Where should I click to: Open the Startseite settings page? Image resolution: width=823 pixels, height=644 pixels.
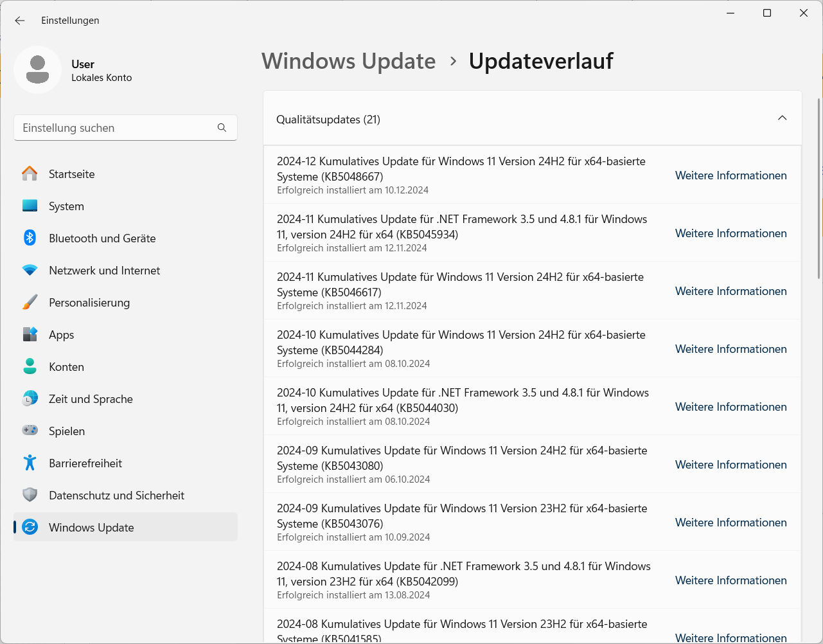click(125, 174)
